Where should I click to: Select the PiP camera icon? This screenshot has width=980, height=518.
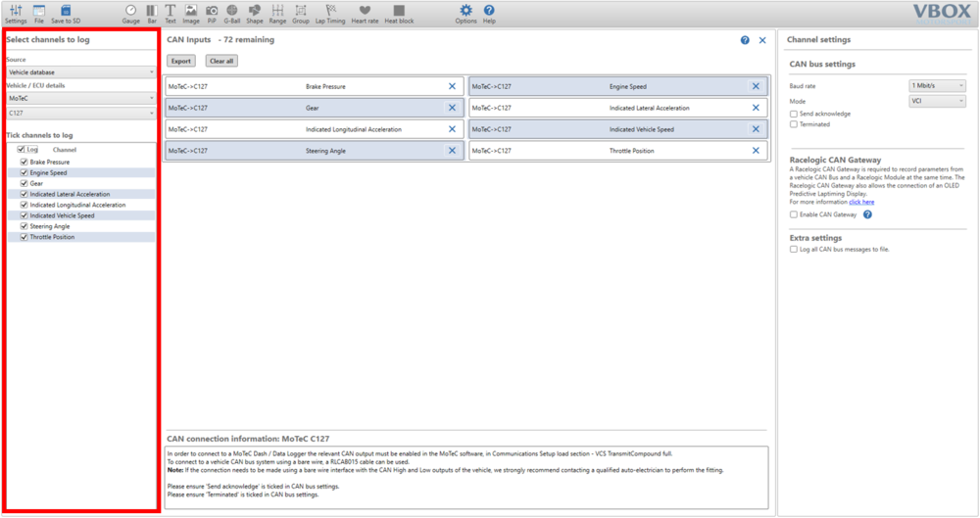(212, 14)
